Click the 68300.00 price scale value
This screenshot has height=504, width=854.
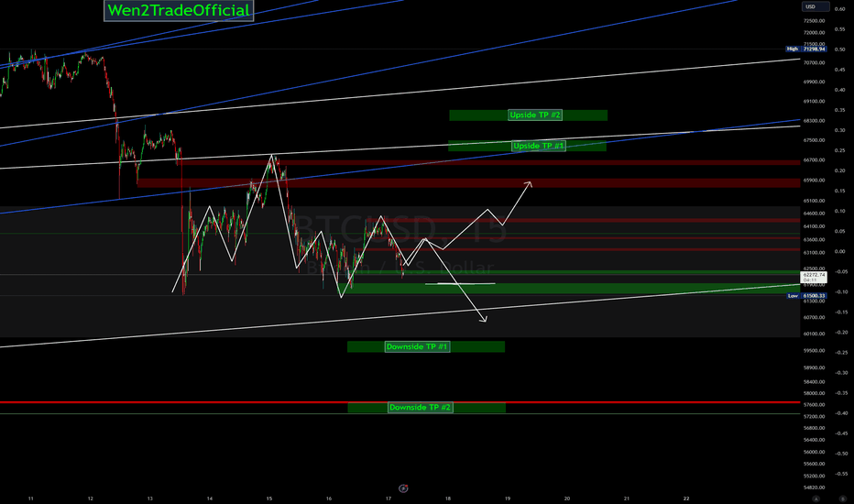point(815,121)
